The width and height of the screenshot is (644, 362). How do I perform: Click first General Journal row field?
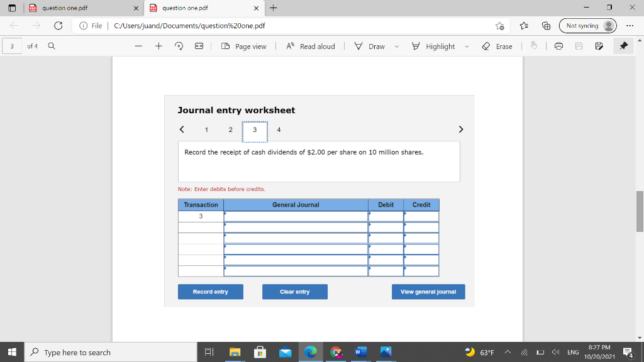coord(296,216)
